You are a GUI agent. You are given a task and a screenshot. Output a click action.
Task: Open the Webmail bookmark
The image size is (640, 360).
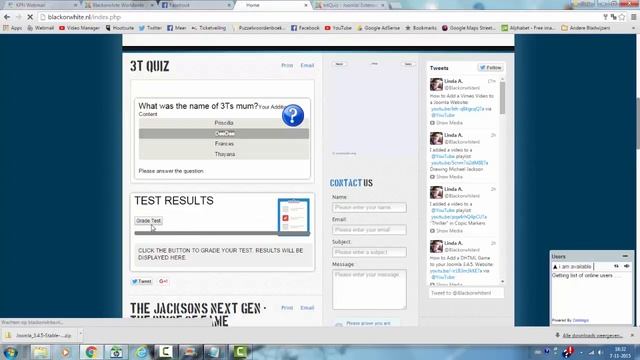(x=40, y=28)
